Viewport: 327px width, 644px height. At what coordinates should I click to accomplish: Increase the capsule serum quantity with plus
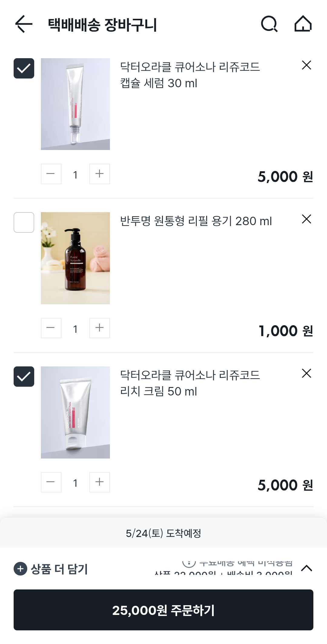(99, 174)
